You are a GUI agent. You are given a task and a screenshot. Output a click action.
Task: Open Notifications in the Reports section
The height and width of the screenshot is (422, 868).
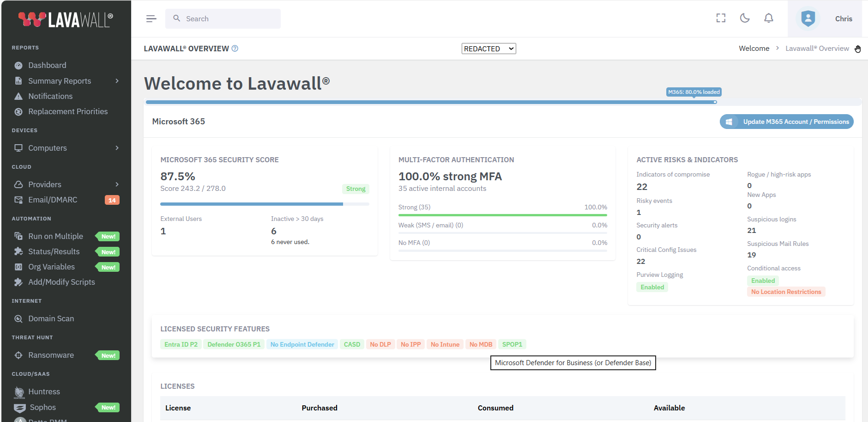click(49, 96)
